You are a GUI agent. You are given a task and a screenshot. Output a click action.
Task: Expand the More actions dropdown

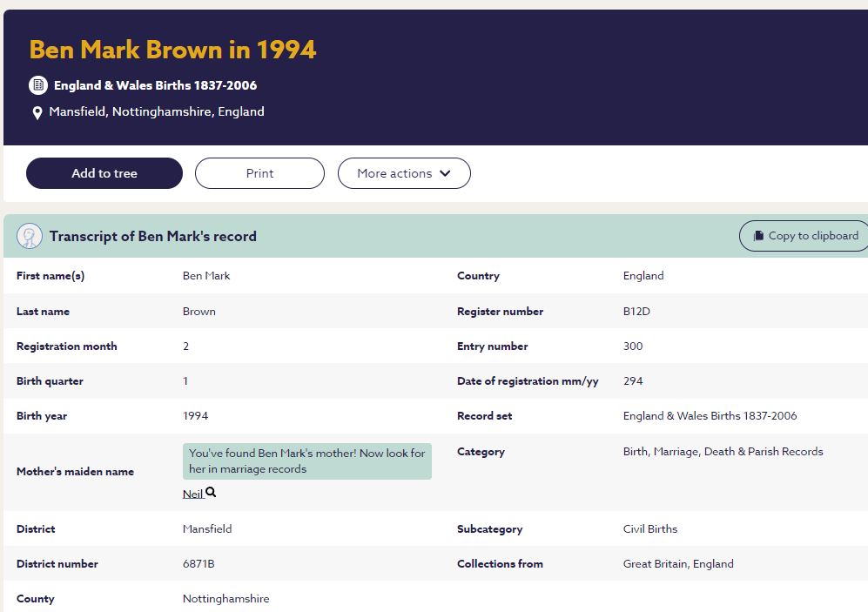404,173
